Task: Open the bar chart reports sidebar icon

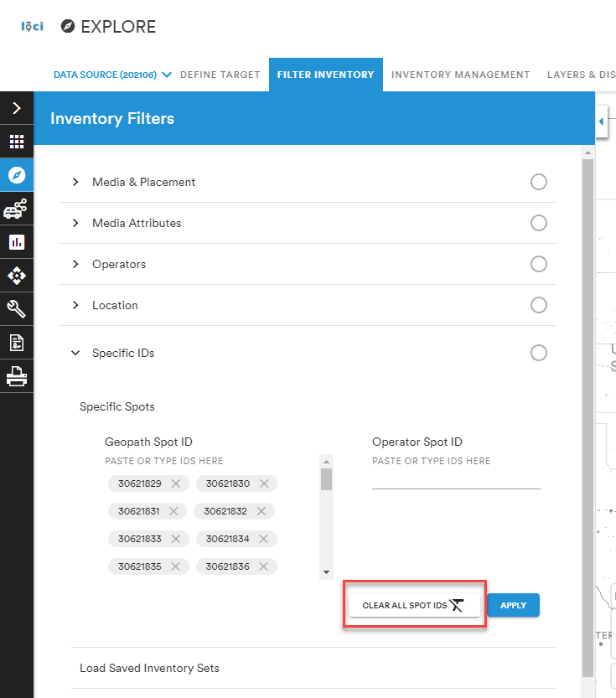Action: (x=17, y=242)
